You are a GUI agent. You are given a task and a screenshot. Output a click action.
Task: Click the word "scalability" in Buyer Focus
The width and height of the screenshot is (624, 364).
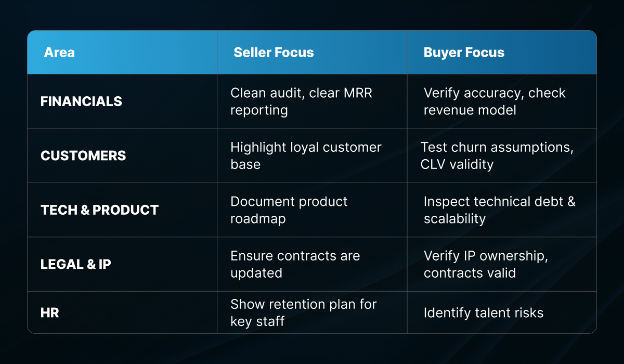click(454, 219)
